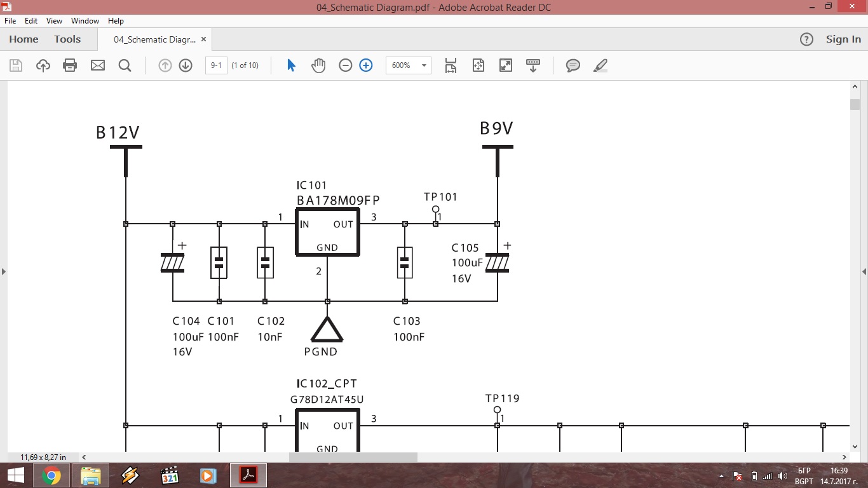Open Media Player Classic taskbar icon

click(170, 475)
